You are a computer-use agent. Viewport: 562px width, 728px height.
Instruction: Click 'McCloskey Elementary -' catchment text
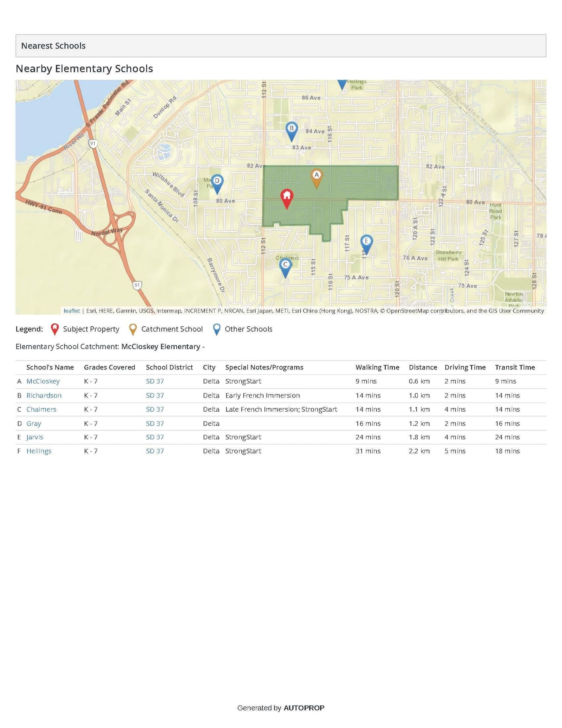(x=163, y=347)
